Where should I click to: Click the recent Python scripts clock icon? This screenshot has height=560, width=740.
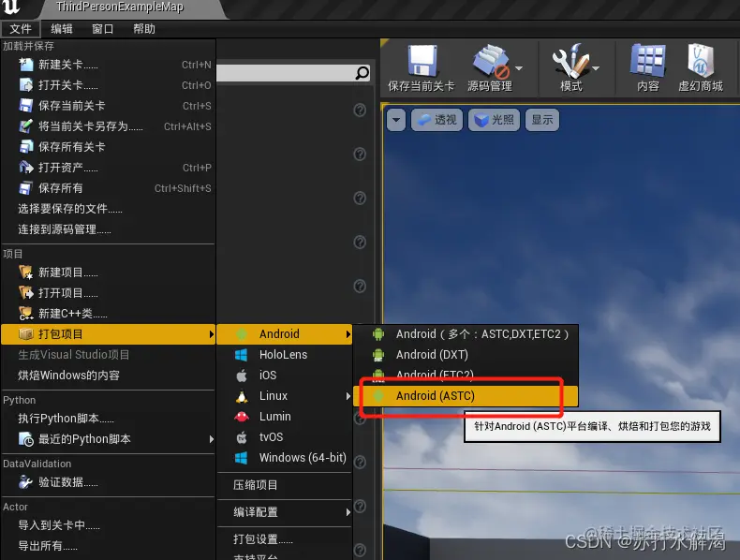(x=26, y=439)
